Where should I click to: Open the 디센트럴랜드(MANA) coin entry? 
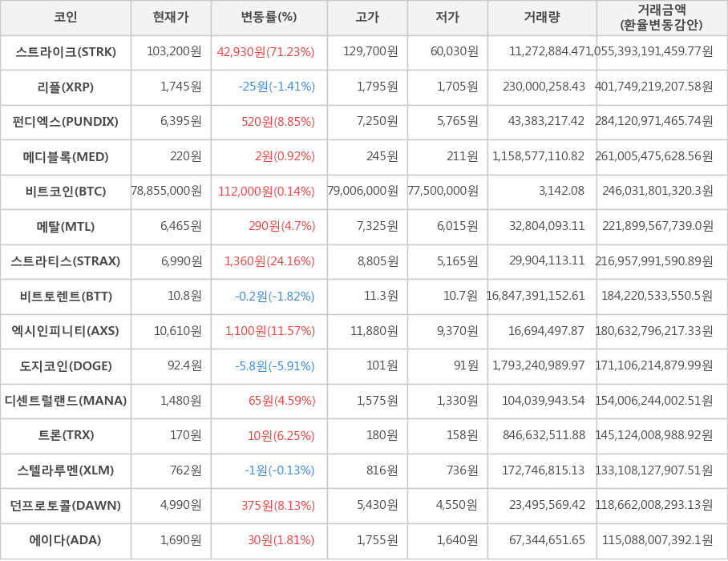(66, 401)
